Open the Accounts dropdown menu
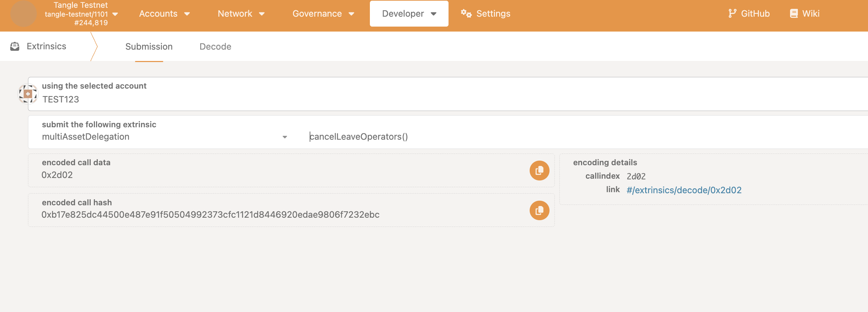Image resolution: width=868 pixels, height=312 pixels. click(164, 13)
